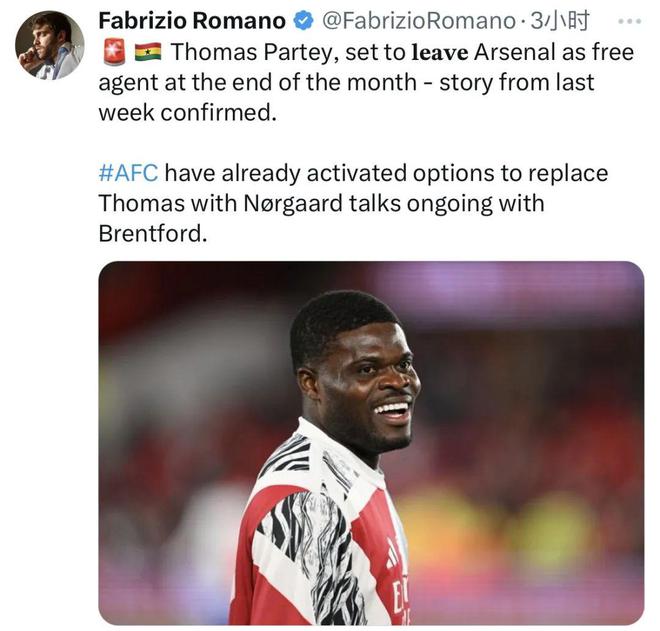Click the Fabrizio Romano display name

(192, 21)
